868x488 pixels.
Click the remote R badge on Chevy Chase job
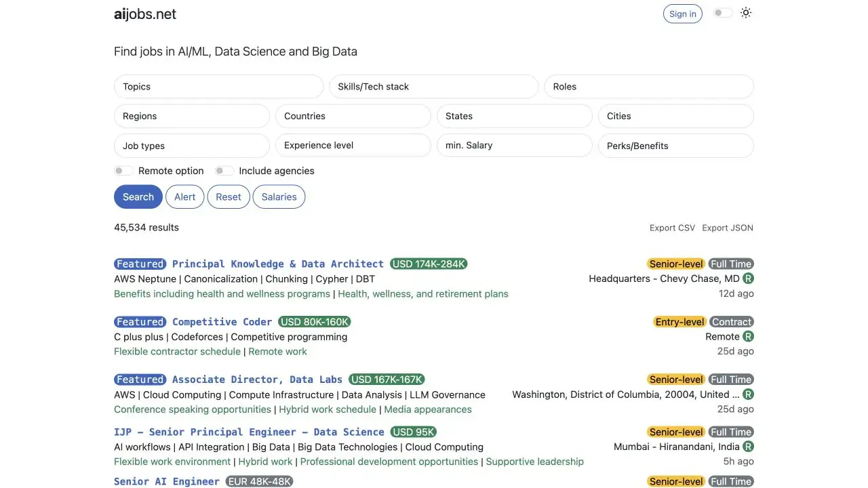(748, 279)
